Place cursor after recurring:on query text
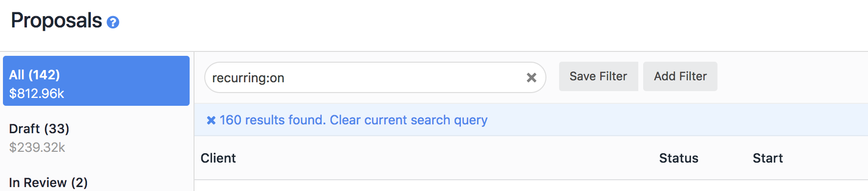The image size is (868, 191). tap(285, 78)
